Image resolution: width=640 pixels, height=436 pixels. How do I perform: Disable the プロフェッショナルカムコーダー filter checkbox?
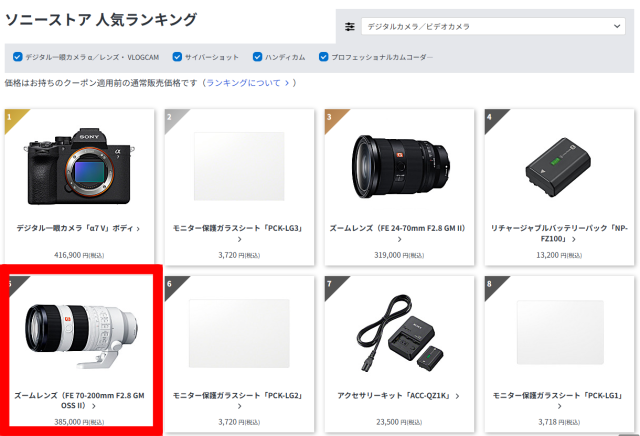pos(324,57)
